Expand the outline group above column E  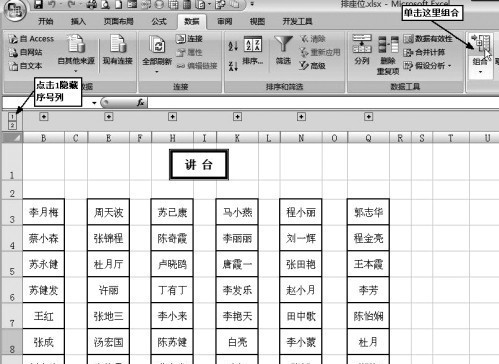coord(109,117)
